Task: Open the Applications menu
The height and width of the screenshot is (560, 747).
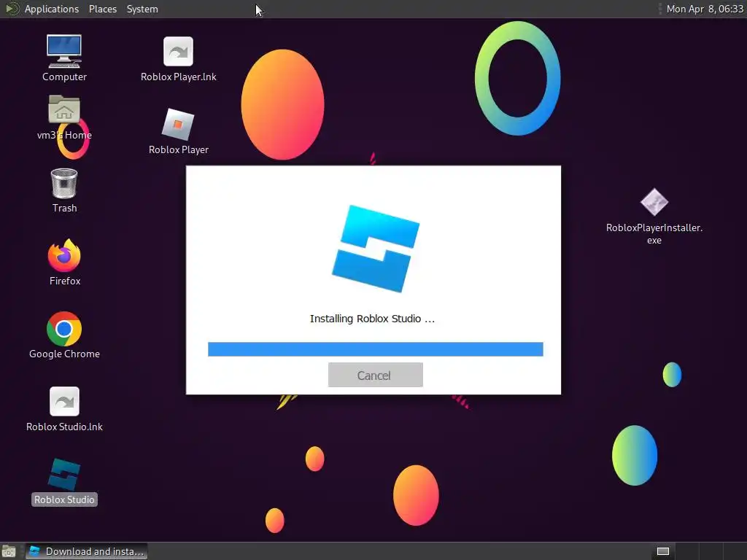Action: [52, 9]
